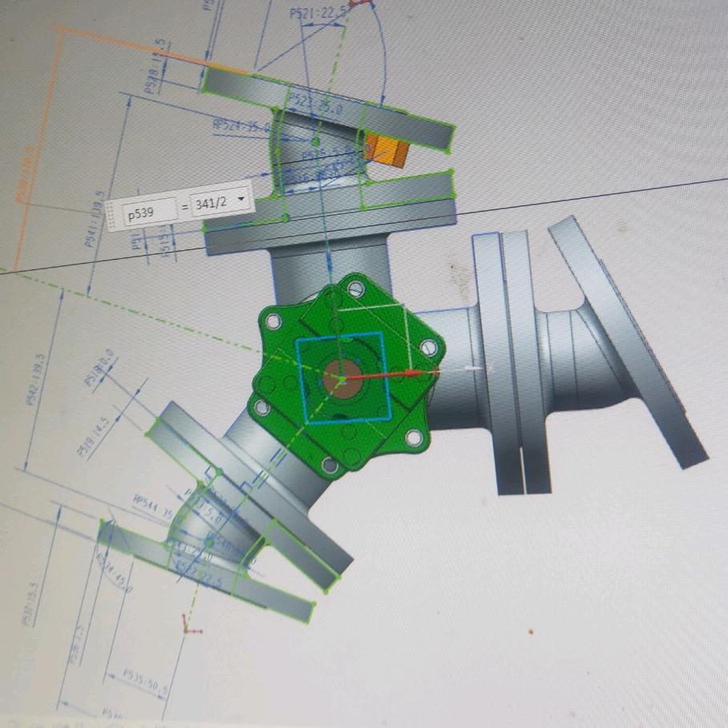Open the 341/2 value dropdown arrow
The width and height of the screenshot is (728, 728).
click(241, 204)
